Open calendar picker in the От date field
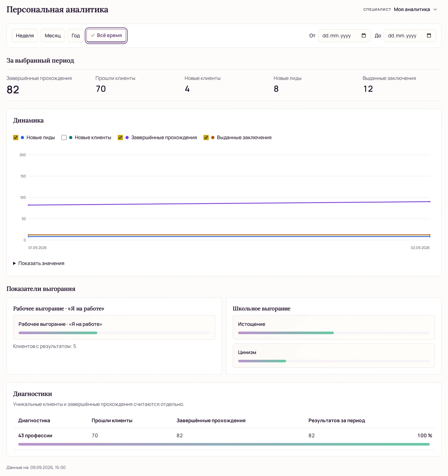The width and height of the screenshot is (448, 476). 364,36
